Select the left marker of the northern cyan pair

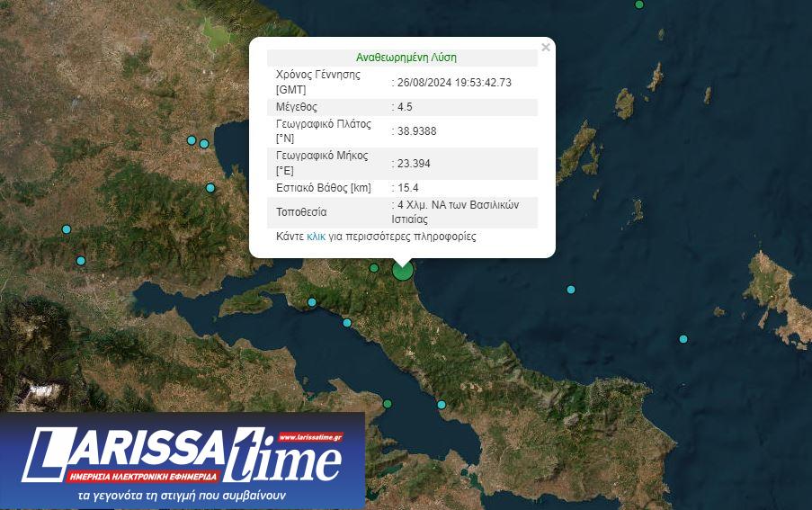click(191, 140)
